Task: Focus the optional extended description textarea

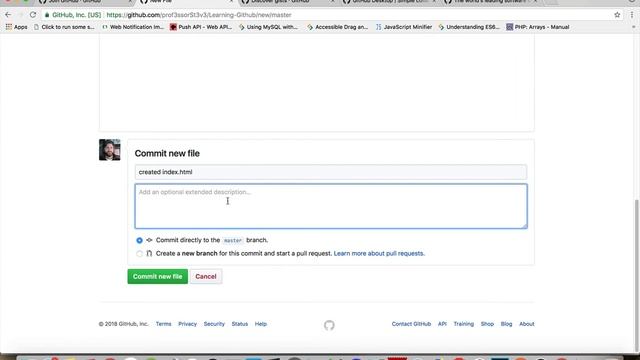Action: click(x=331, y=206)
